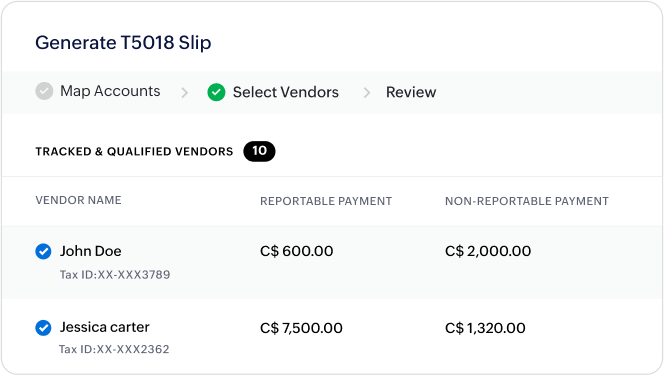Uncheck the John Doe vendor checkbox

click(43, 251)
